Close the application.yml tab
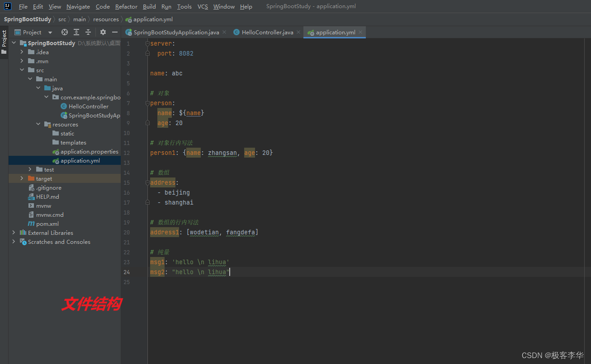591x364 pixels. (x=360, y=33)
